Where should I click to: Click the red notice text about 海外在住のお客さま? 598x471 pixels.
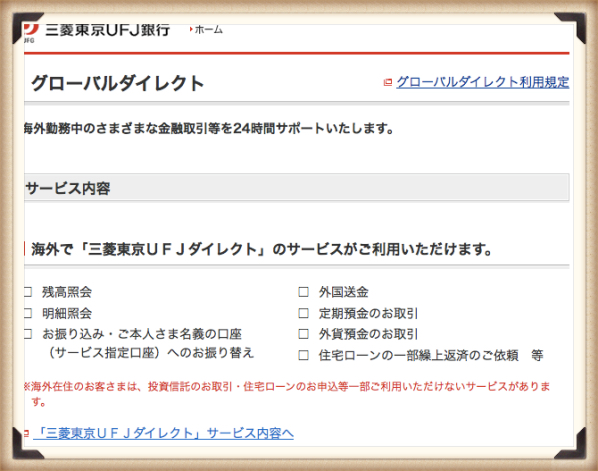coord(287,394)
